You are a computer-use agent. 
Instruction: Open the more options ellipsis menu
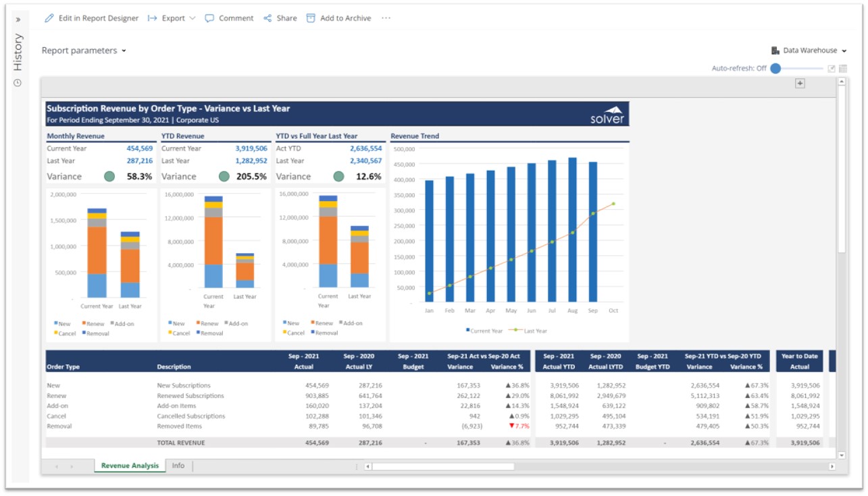pos(386,18)
